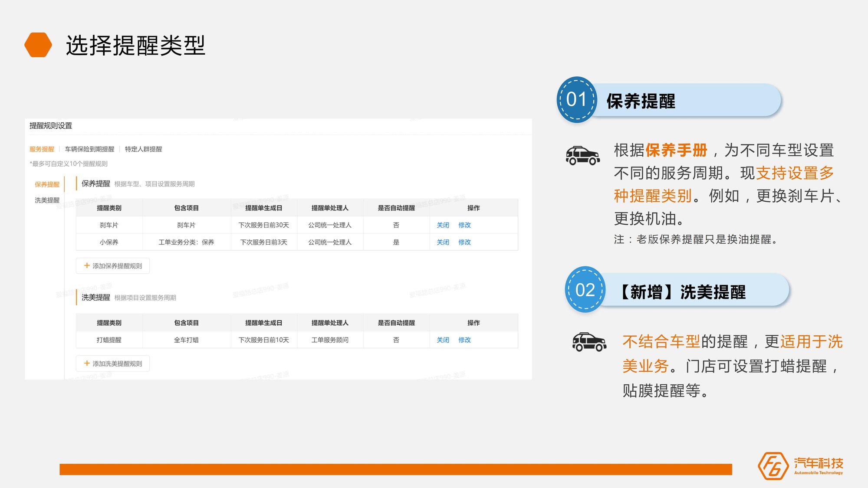
Task: Click the 是 auto-remind value in 小保养 row
Action: (x=396, y=242)
